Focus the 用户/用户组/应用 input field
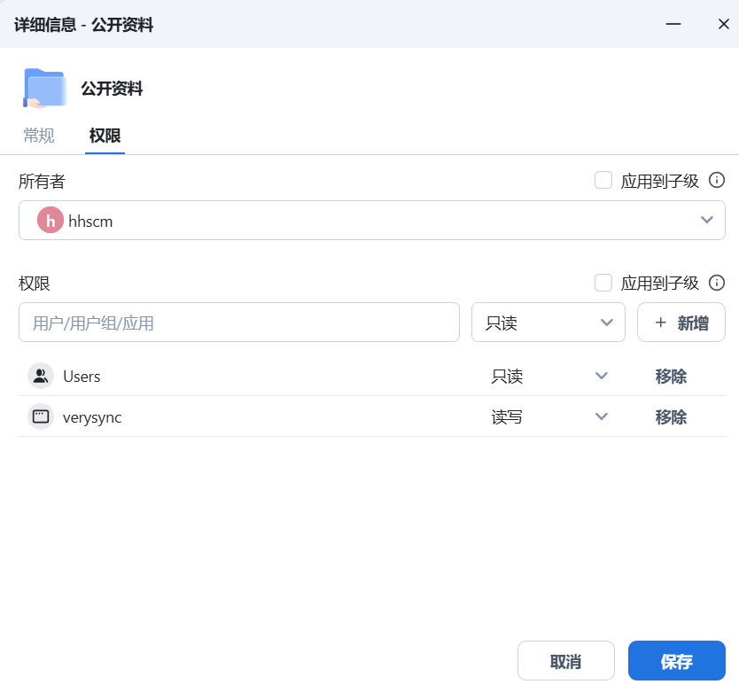This screenshot has width=739, height=700. click(x=239, y=323)
